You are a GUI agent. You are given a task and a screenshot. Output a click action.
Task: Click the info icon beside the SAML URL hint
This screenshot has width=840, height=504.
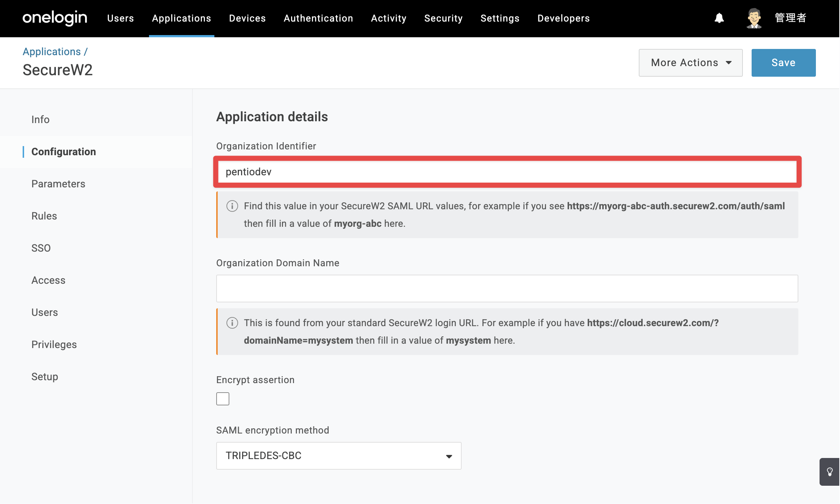[x=232, y=206]
